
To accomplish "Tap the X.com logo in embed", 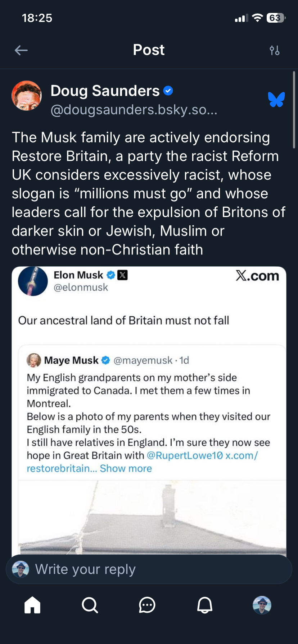I will point(257,276).
